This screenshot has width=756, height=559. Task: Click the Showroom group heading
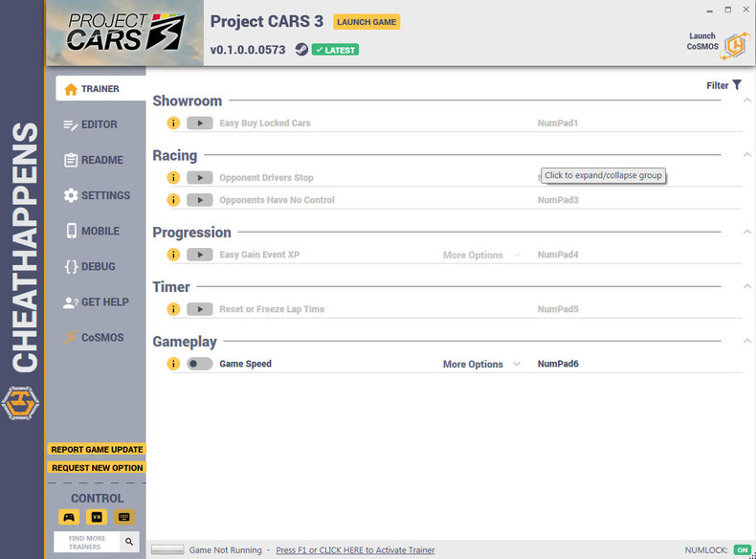[187, 101]
